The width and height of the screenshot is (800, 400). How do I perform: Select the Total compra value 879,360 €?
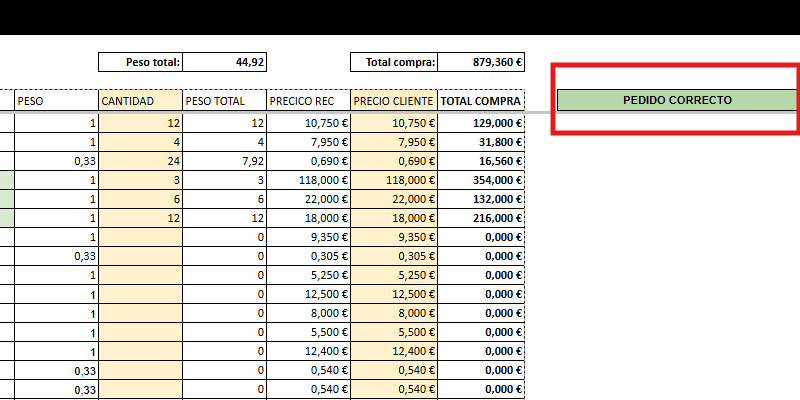[x=481, y=62]
